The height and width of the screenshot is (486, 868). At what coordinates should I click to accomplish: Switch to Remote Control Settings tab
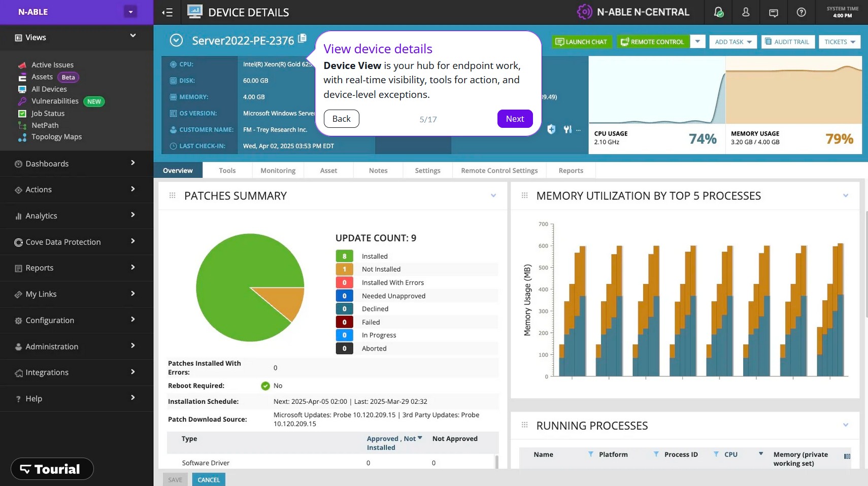point(499,170)
